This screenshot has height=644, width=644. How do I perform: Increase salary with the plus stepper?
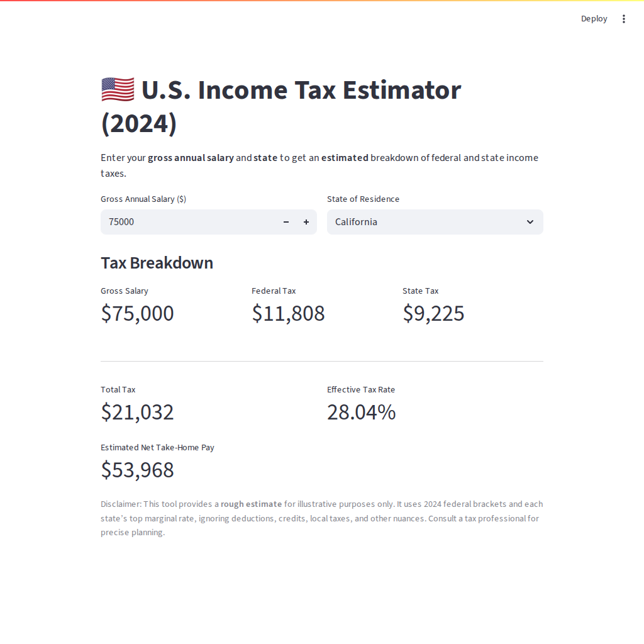click(x=306, y=222)
